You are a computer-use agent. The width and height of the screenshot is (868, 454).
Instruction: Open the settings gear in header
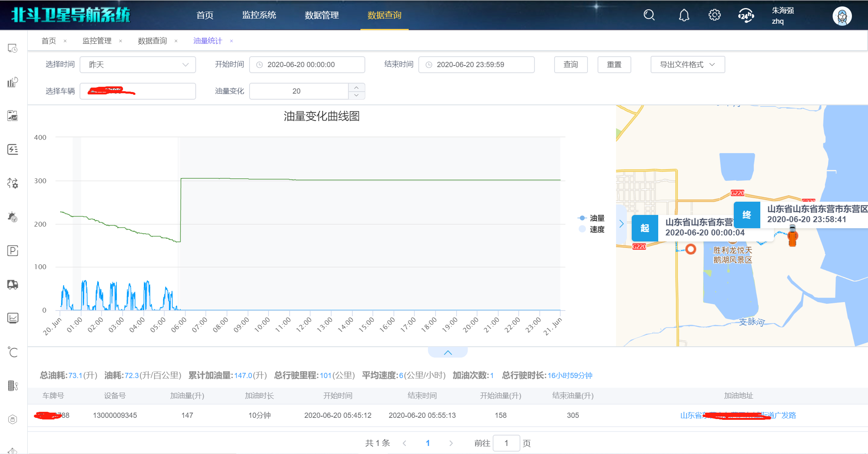coord(714,15)
